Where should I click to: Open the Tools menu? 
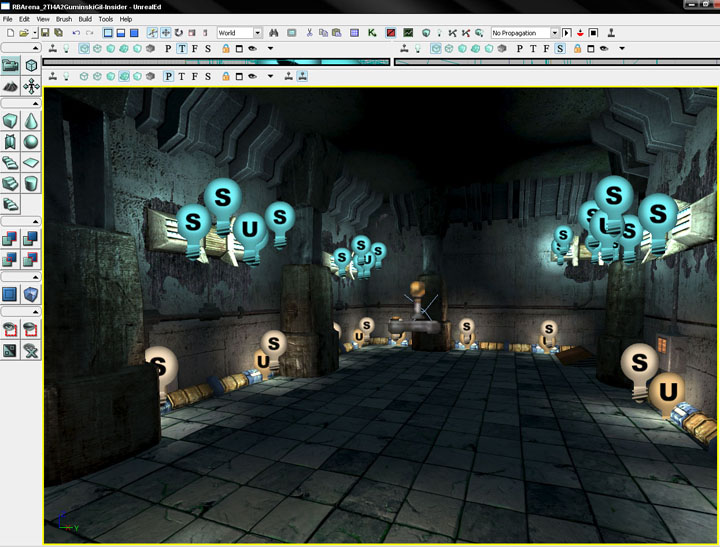click(x=106, y=19)
